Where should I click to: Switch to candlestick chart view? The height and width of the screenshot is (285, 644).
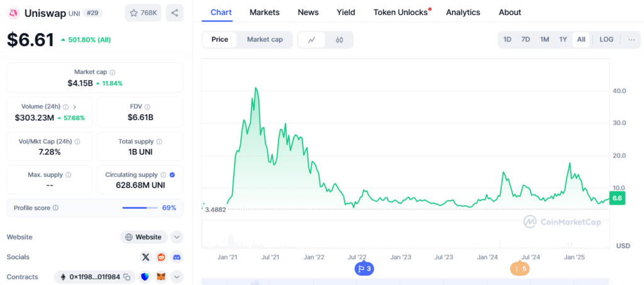339,40
